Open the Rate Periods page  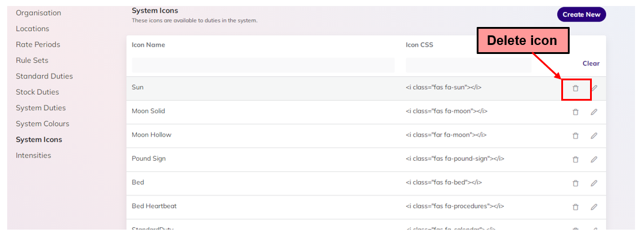[x=38, y=44]
